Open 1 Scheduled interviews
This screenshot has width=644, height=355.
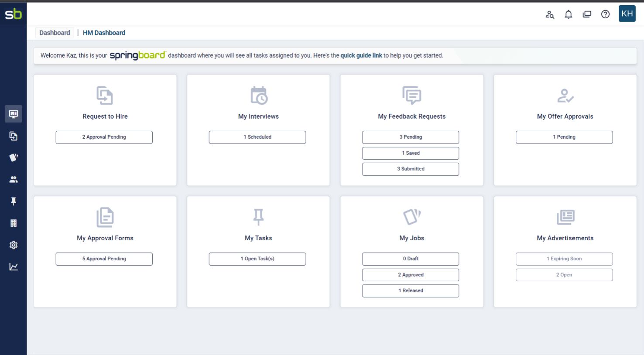click(x=257, y=137)
